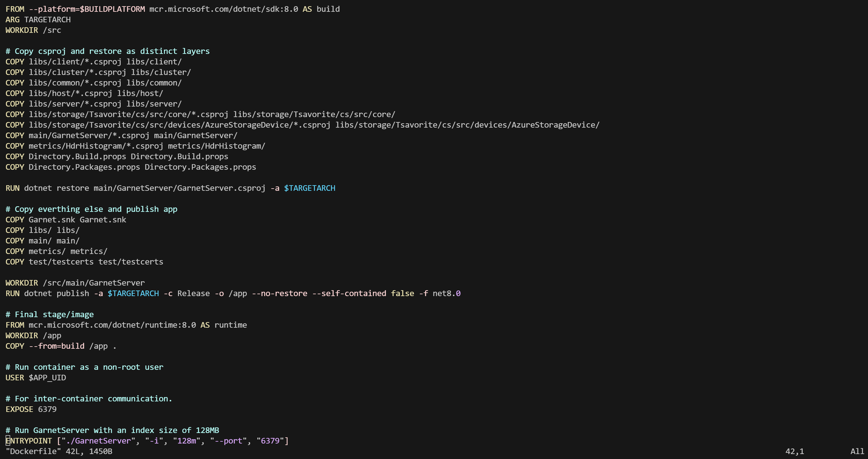868x459 pixels.
Task: Click COPY main/GarnetServer csproj line
Action: [x=121, y=135]
